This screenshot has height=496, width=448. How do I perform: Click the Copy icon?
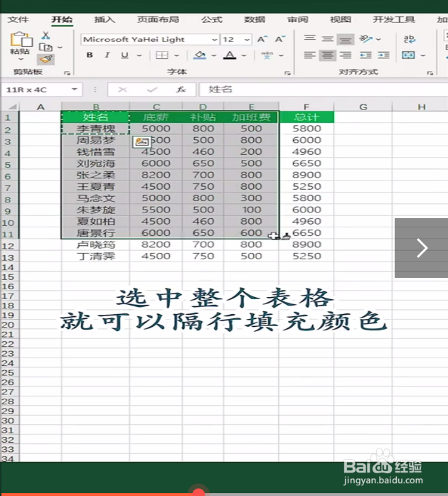46,48
